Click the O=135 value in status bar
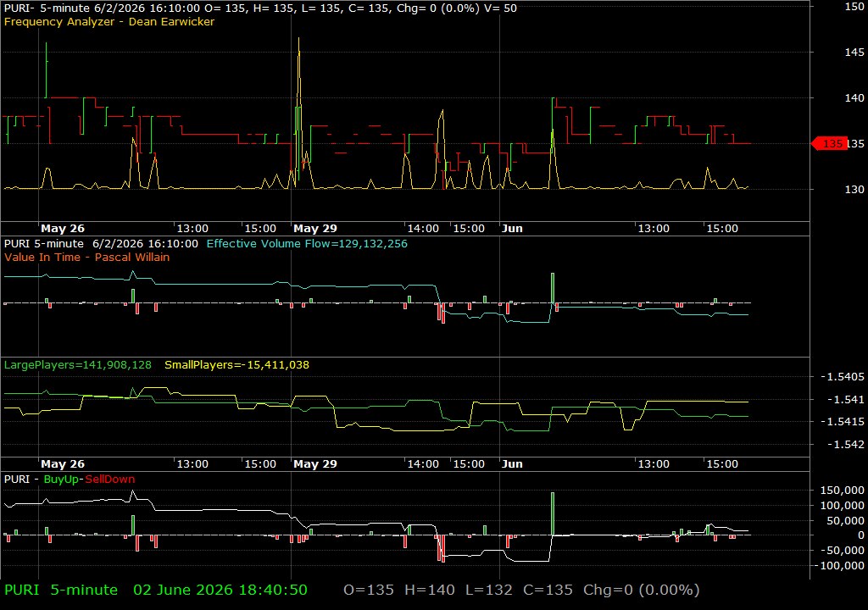This screenshot has width=868, height=610. click(x=369, y=590)
